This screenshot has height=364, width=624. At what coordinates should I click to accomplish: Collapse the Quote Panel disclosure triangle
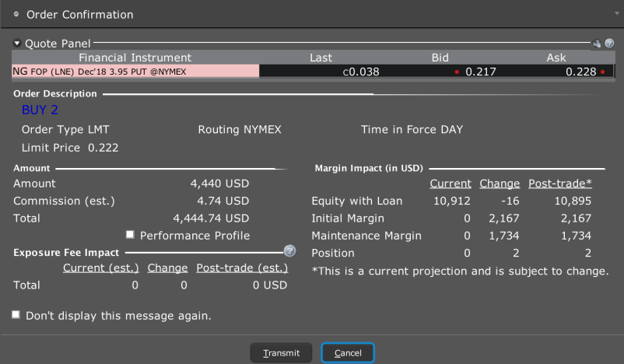point(17,43)
